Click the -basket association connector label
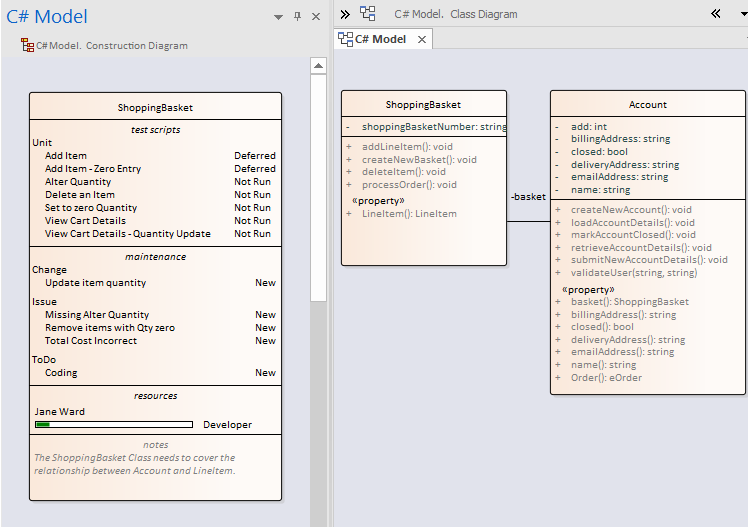The height and width of the screenshot is (530, 750). (x=528, y=197)
